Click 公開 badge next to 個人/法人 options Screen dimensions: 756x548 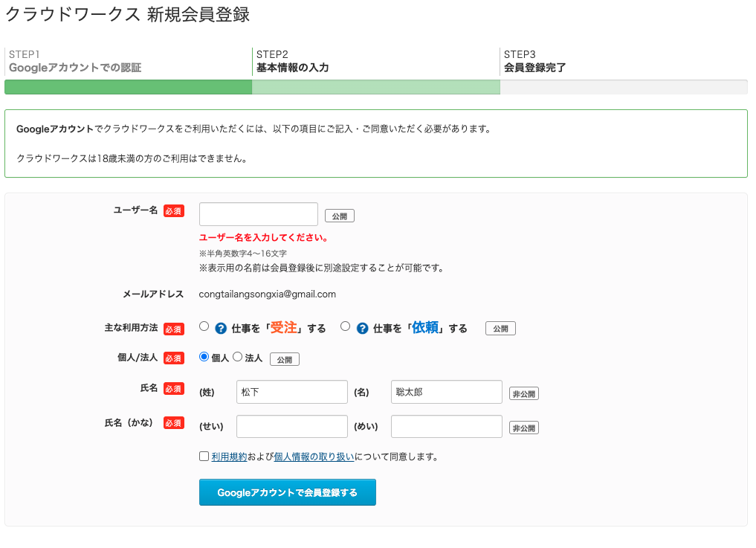[x=285, y=359]
